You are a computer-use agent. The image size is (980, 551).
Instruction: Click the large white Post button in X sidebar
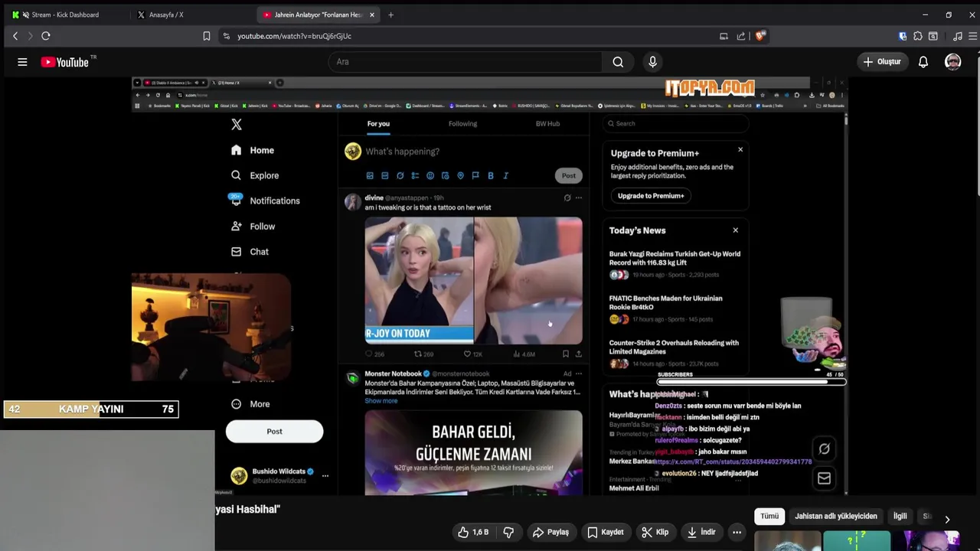pyautogui.click(x=274, y=432)
